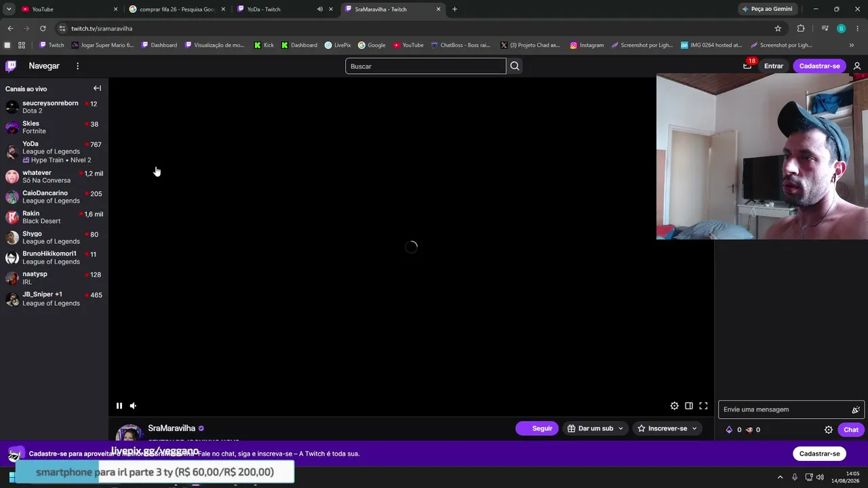Open the Instagram bookmark
This screenshot has height=488, width=868.
pos(587,45)
